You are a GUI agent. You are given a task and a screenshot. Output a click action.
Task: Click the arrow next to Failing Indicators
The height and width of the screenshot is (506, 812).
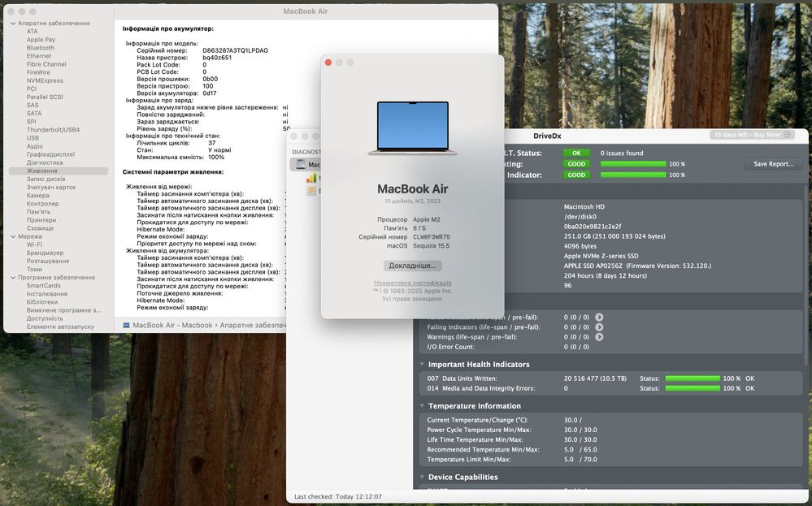point(599,327)
